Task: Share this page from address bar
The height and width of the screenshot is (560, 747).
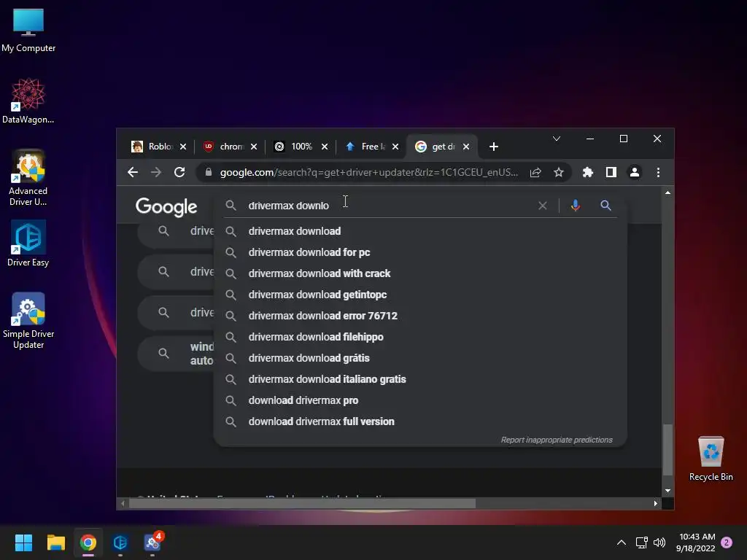Action: (535, 172)
